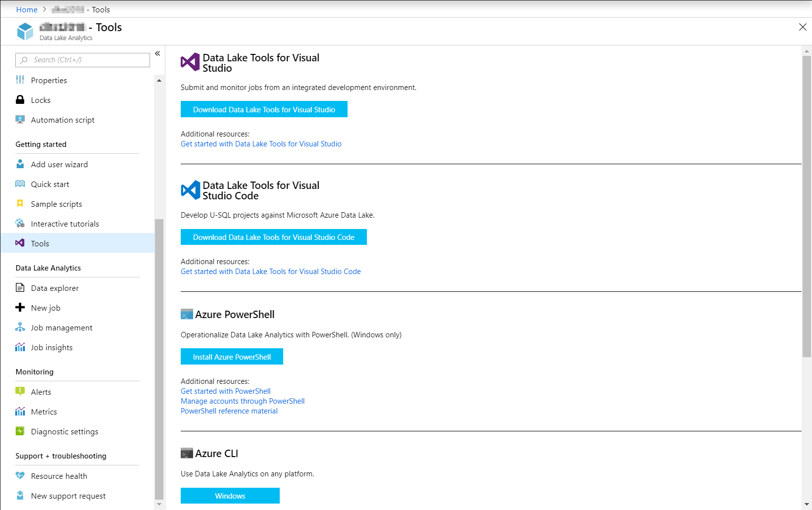Click the Resource health heart icon
812x510 pixels.
point(20,475)
